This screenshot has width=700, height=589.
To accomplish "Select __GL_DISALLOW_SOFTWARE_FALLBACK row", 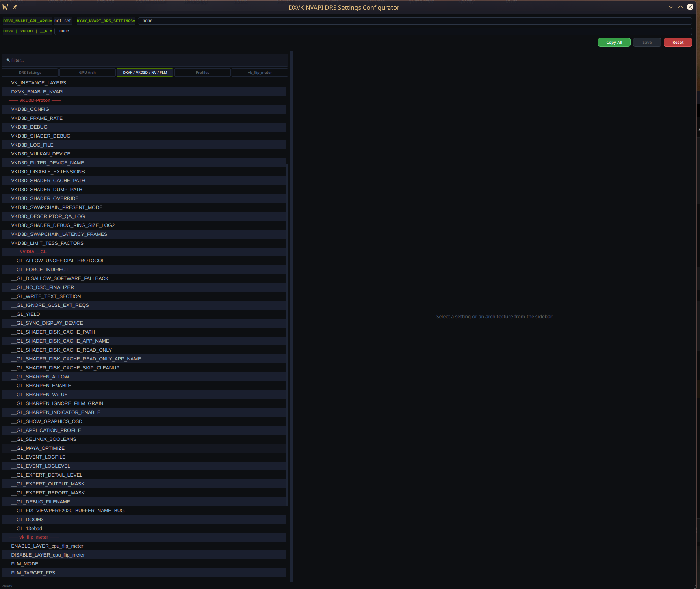I will 144,278.
